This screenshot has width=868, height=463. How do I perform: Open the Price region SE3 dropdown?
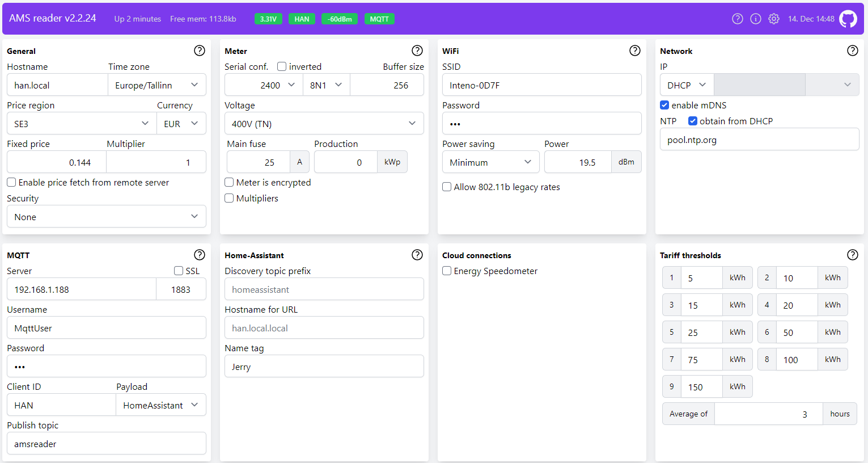point(82,124)
